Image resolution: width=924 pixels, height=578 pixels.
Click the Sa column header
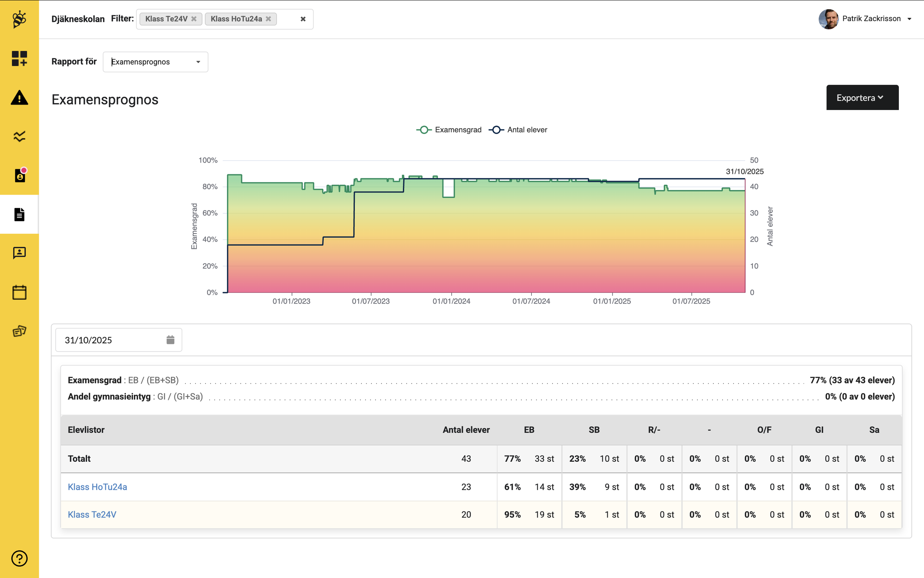click(x=874, y=430)
